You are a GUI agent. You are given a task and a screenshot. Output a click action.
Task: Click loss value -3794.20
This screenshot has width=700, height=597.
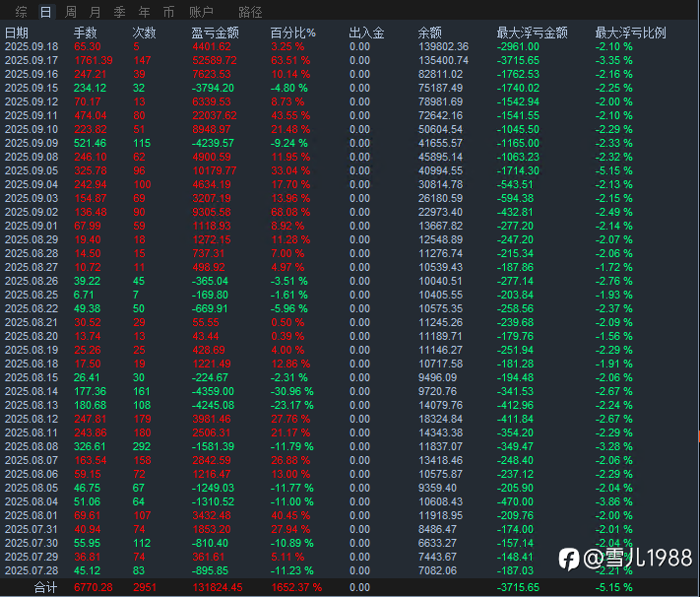(x=213, y=88)
